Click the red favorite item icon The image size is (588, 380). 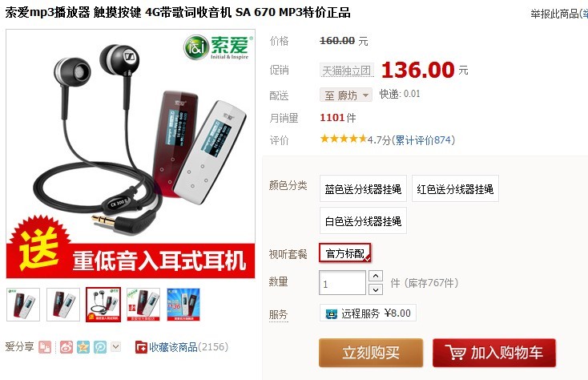pyautogui.click(x=141, y=347)
